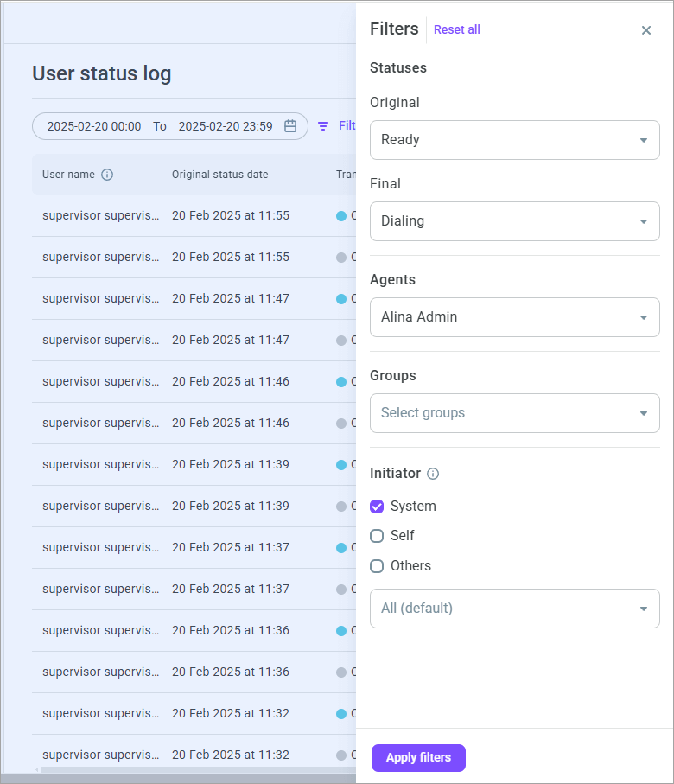Open the Select groups dropdown

coord(514,413)
